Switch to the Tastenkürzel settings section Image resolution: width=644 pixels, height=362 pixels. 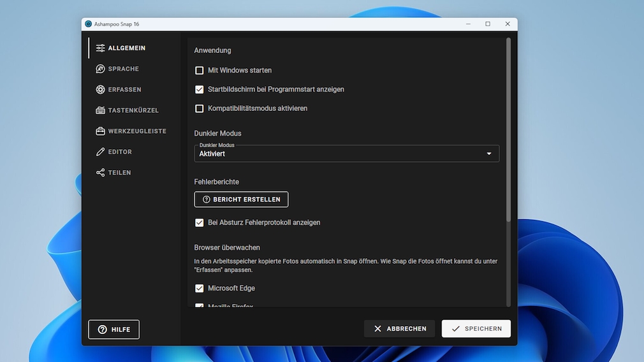point(133,110)
